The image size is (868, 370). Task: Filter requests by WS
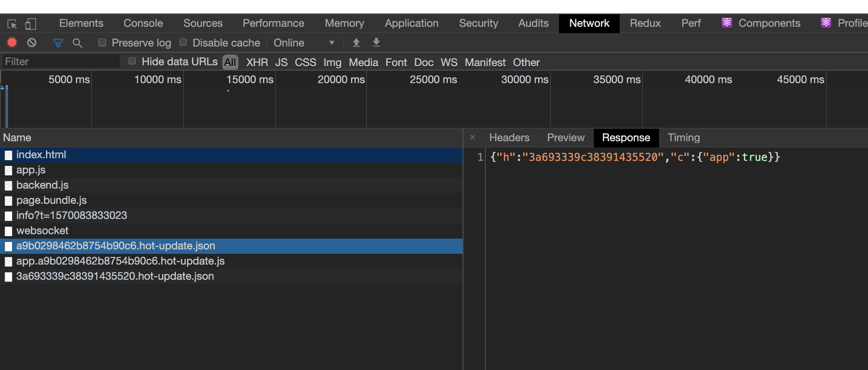pos(449,63)
